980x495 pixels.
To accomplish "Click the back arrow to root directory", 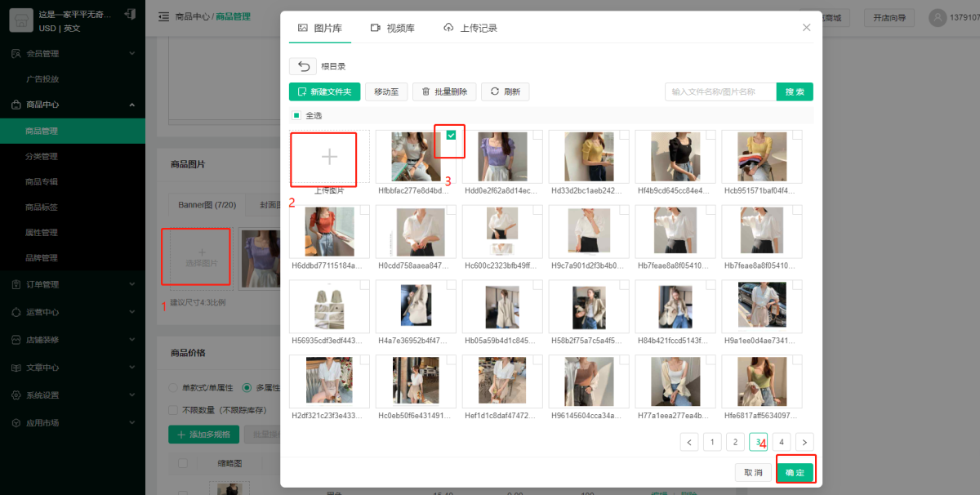I will click(x=303, y=66).
